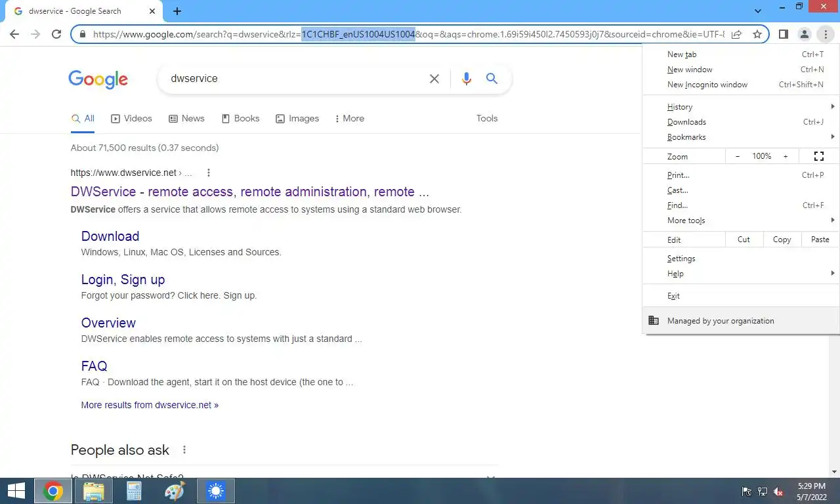
Task: Expand the More tools submenu
Action: tap(741, 220)
